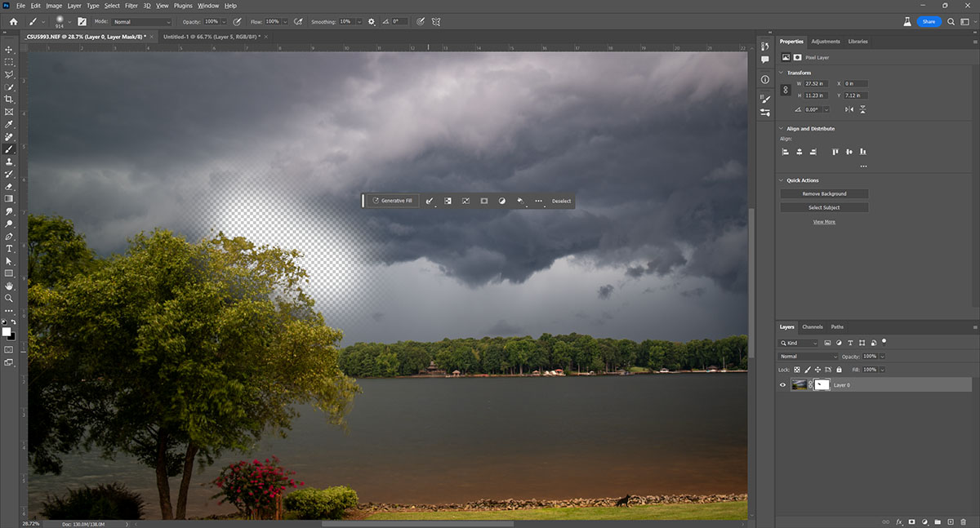Collapse the Transform section in Properties
The height and width of the screenshot is (528, 980).
point(782,73)
